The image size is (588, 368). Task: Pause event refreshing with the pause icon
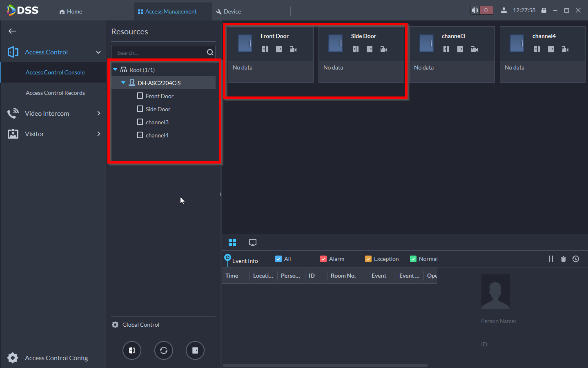[x=551, y=259]
